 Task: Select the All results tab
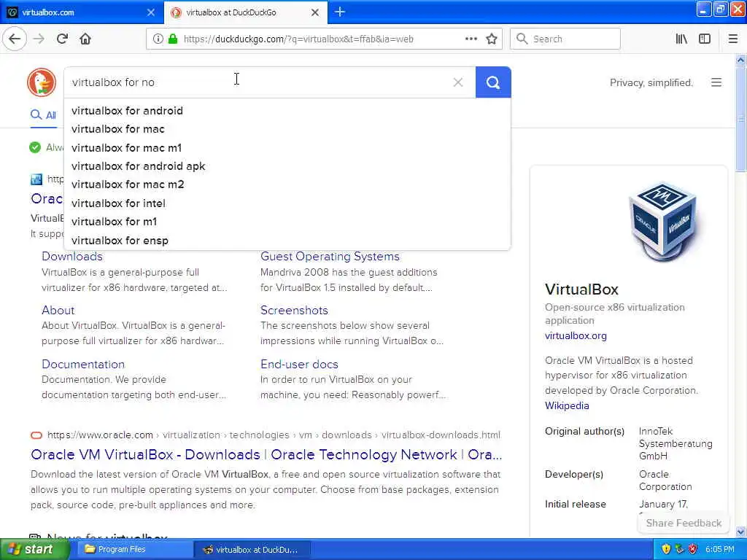tap(43, 114)
